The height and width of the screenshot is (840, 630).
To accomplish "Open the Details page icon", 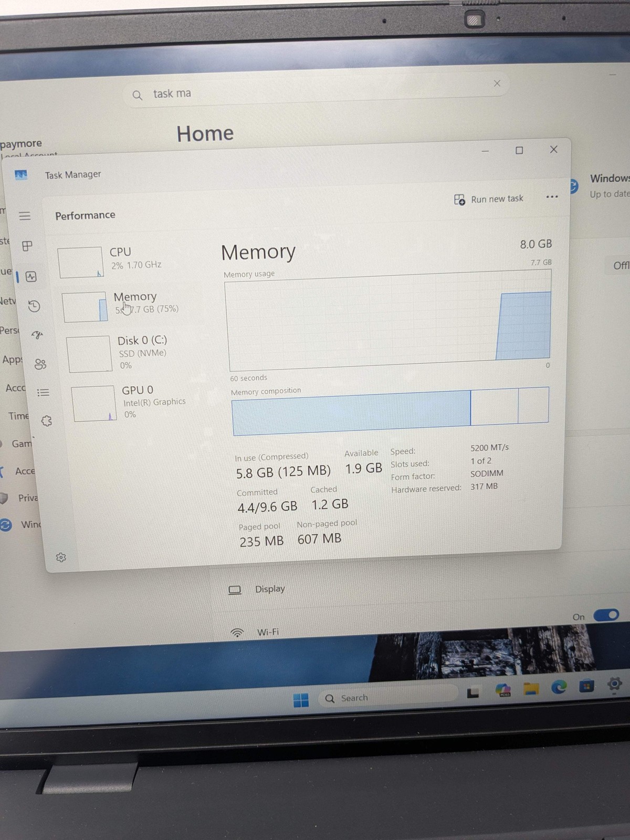I will tap(44, 392).
